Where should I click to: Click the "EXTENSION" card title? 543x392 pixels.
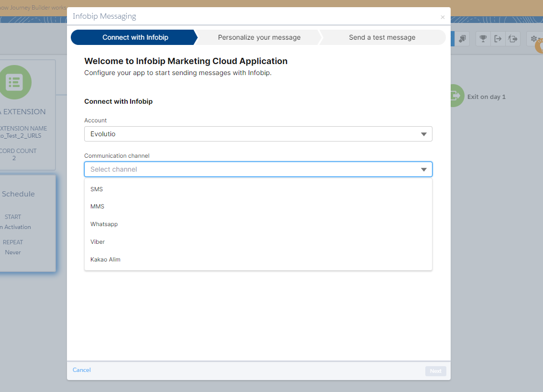pyautogui.click(x=24, y=112)
